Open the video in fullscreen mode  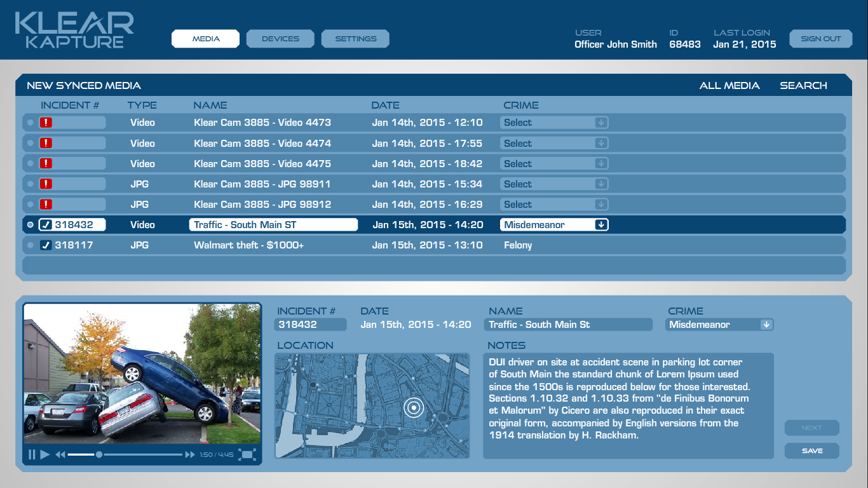[247, 454]
